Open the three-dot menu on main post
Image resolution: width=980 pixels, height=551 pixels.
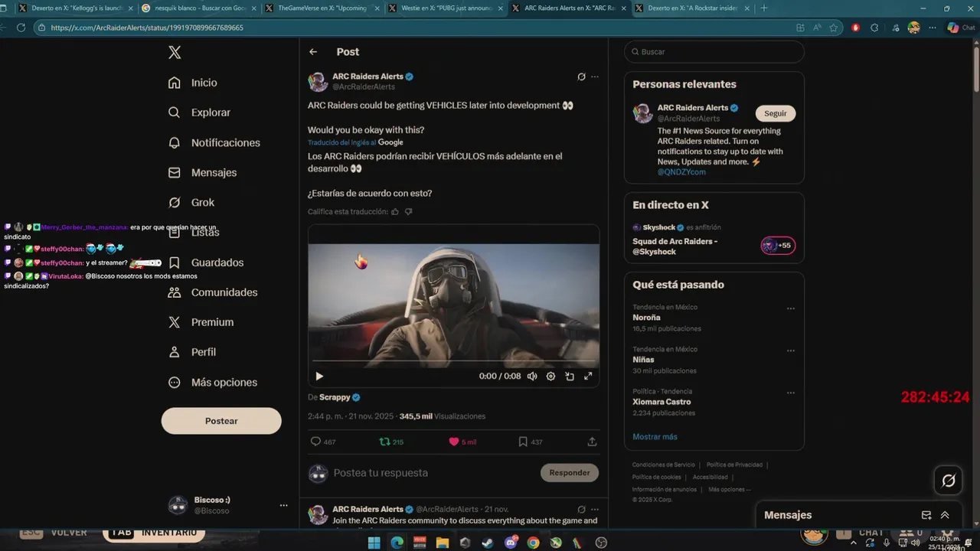[x=595, y=77]
